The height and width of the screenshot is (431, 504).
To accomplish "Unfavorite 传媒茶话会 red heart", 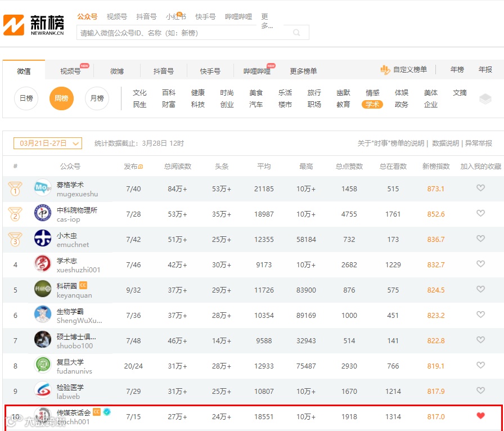I will tap(480, 416).
